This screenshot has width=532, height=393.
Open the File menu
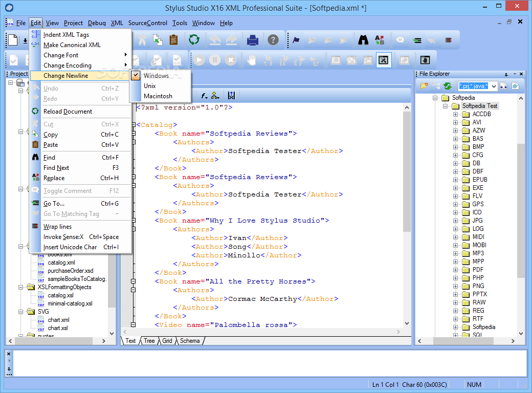pos(20,23)
